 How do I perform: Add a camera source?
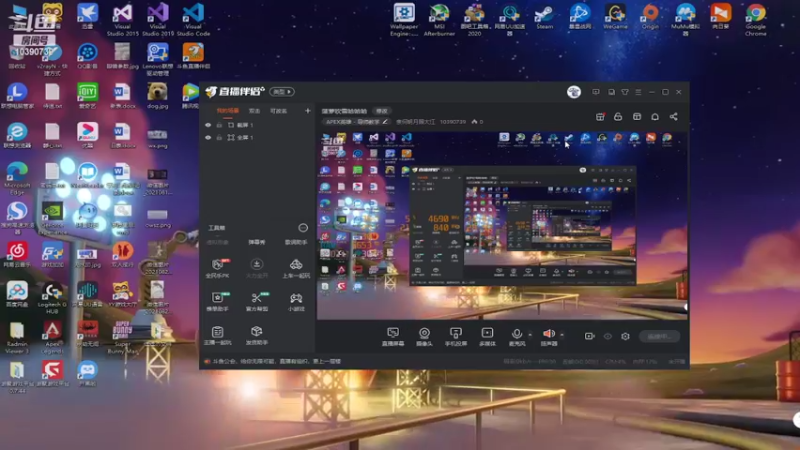tap(424, 337)
